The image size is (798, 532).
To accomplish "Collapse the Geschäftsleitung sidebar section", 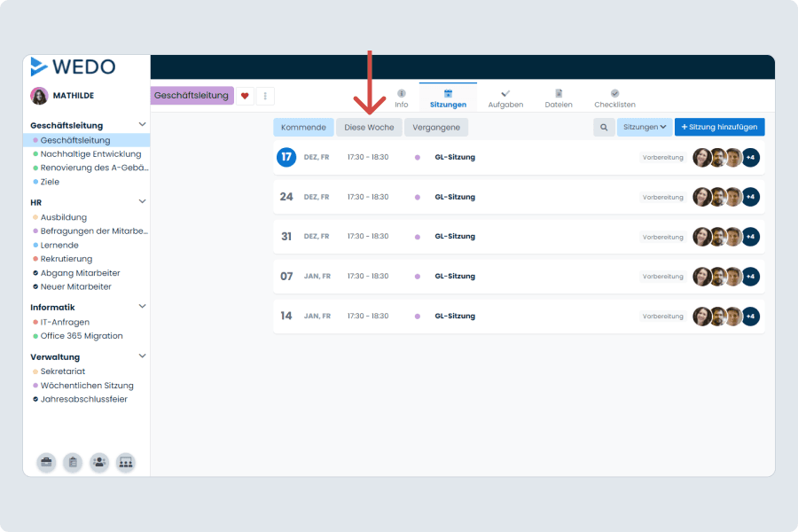I will pyautogui.click(x=142, y=125).
